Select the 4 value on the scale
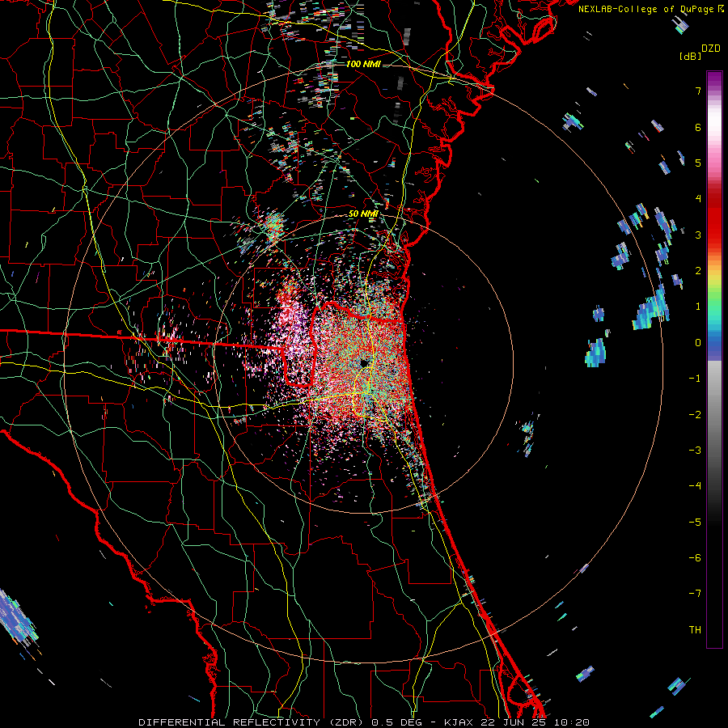 point(698,199)
